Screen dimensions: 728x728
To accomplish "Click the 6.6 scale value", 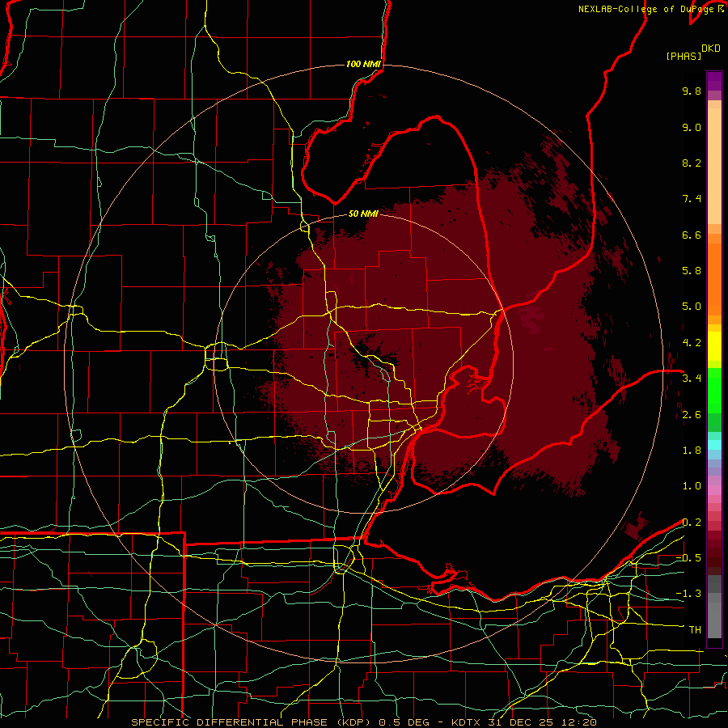I will tap(692, 235).
